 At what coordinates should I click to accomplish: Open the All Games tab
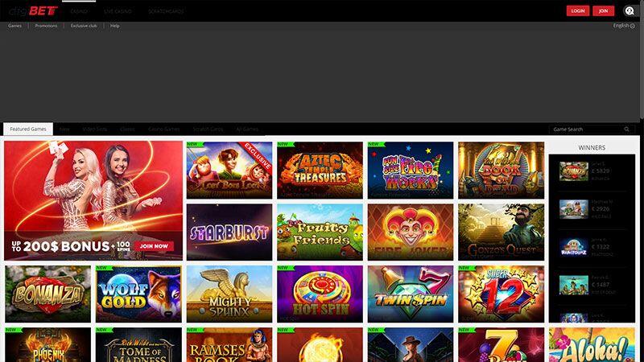(247, 129)
